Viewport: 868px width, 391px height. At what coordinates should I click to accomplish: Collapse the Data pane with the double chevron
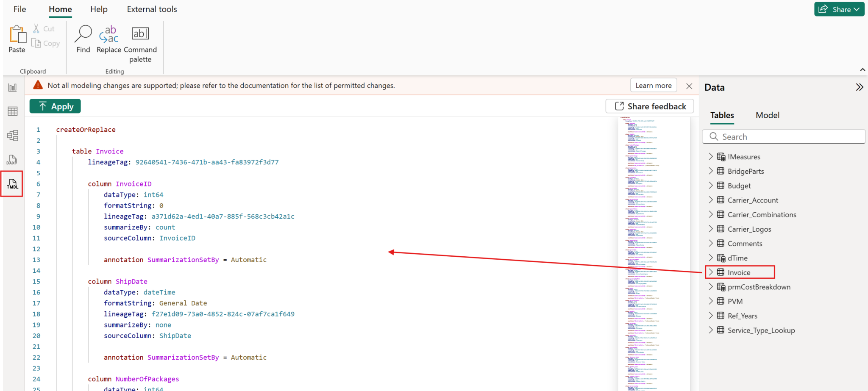click(860, 87)
